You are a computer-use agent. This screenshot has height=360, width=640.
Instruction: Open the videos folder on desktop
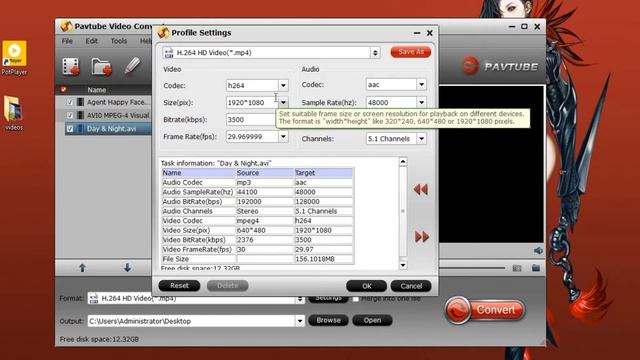coord(14,113)
